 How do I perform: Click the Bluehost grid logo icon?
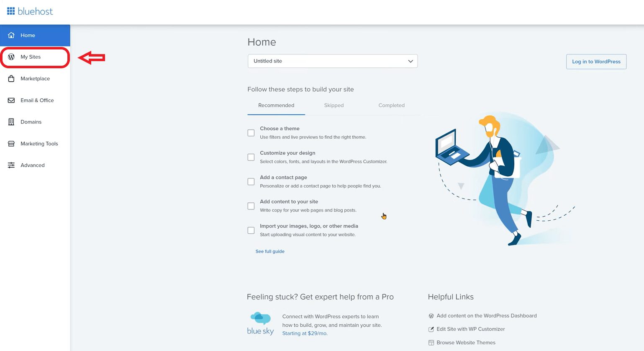pyautogui.click(x=11, y=11)
